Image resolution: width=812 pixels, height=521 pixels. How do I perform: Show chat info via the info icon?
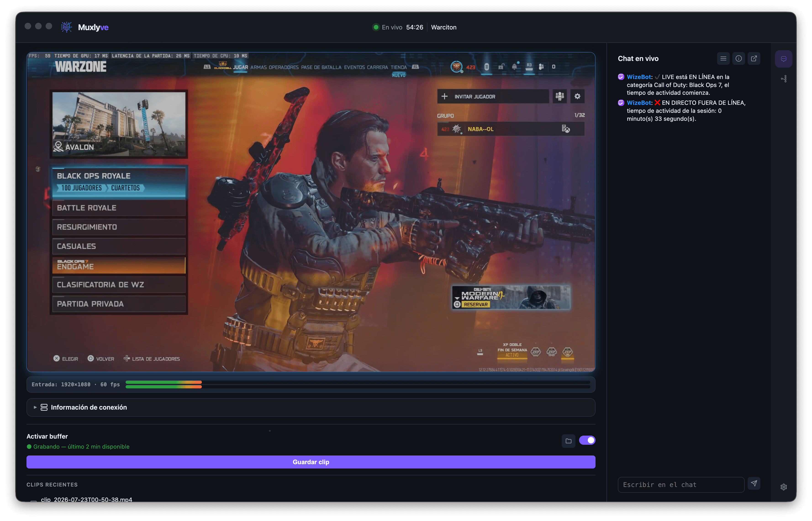738,58
